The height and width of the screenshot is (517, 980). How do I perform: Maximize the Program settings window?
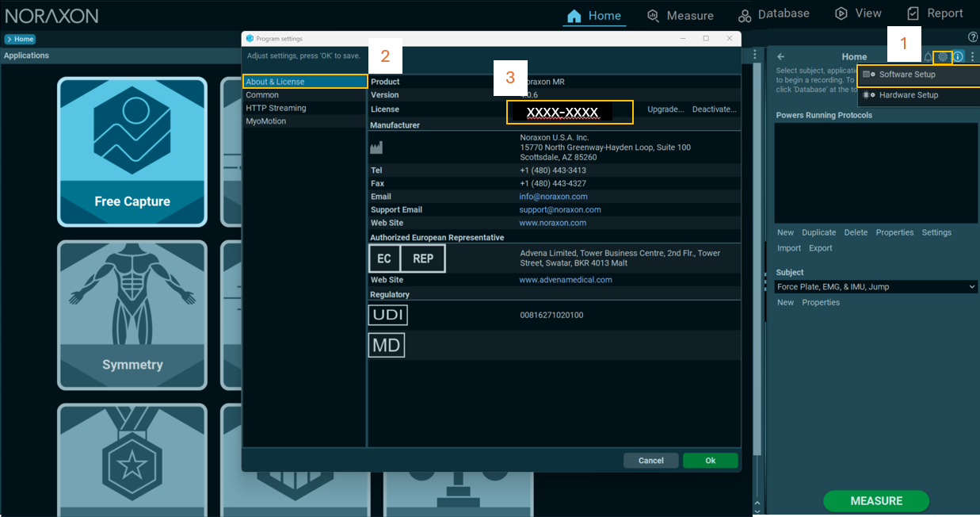tap(706, 38)
